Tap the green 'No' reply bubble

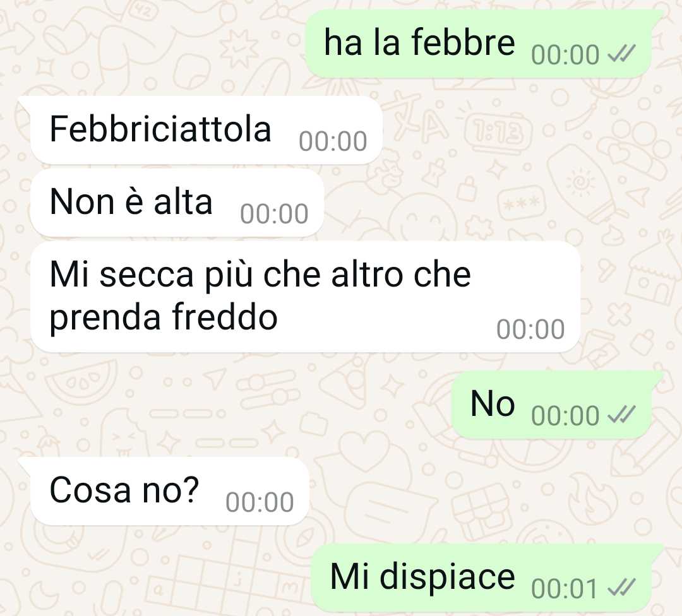point(557,405)
